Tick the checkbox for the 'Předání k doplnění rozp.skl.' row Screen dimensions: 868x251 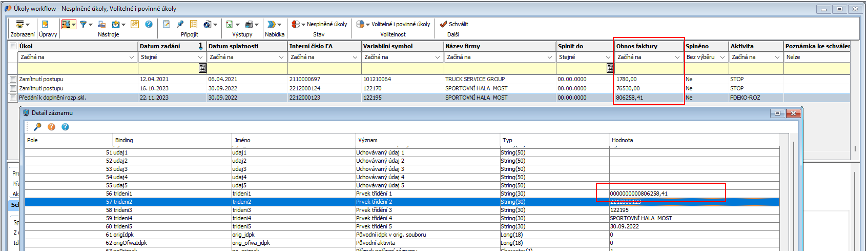click(13, 98)
